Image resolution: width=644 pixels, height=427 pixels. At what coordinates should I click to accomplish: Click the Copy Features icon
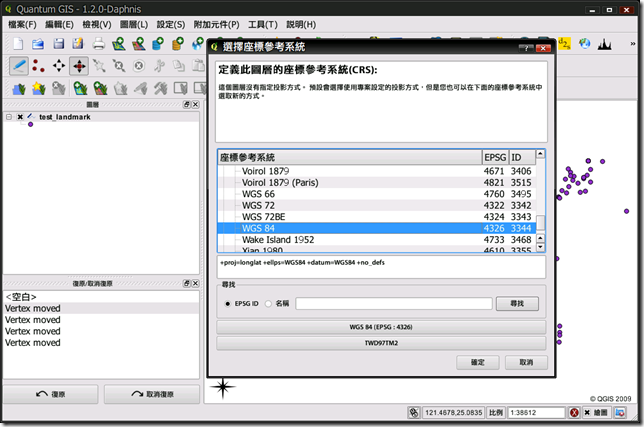179,66
